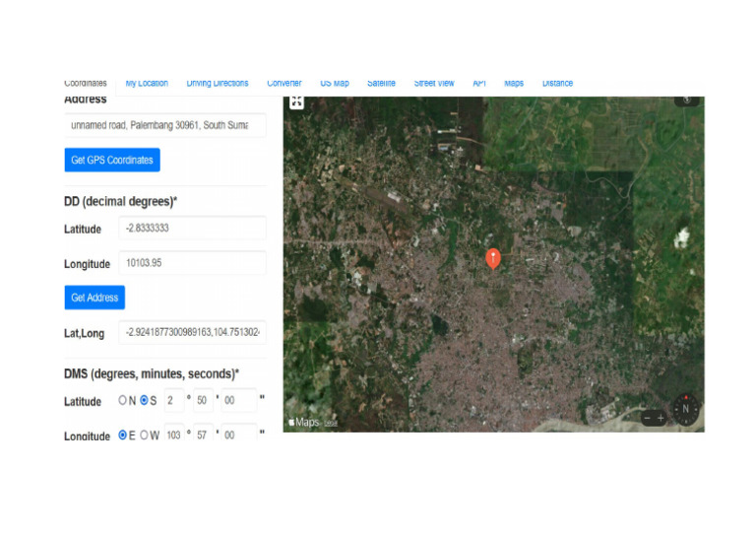Select the S latitude radio button
This screenshot has height=535, width=756.
[x=144, y=400]
